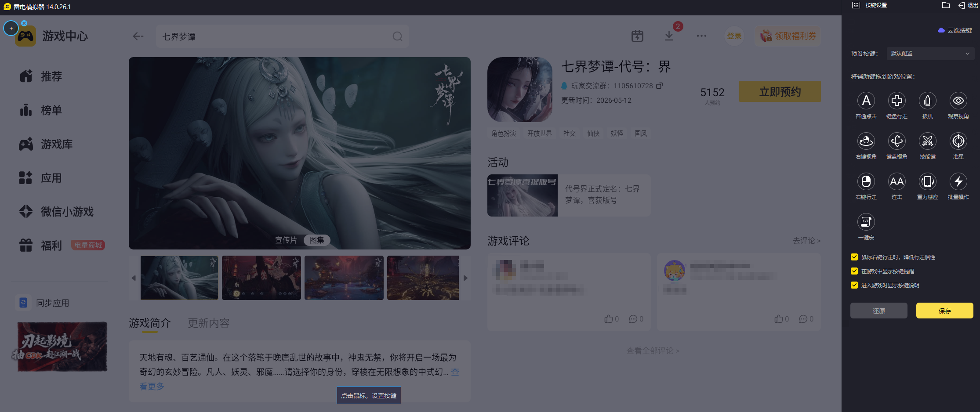This screenshot has width=980, height=412.
Task: Select the 右键行走 mouse walk icon
Action: pos(866,181)
